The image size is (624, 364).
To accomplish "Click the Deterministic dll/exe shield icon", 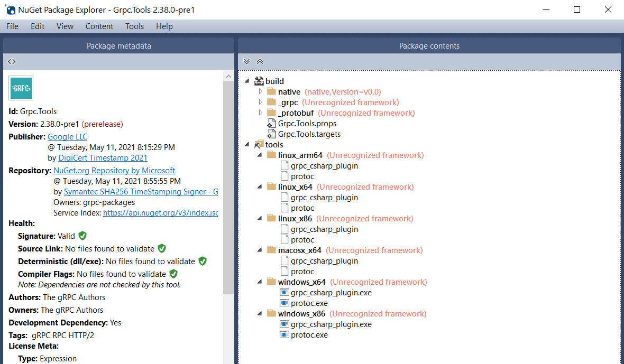I will (x=202, y=261).
